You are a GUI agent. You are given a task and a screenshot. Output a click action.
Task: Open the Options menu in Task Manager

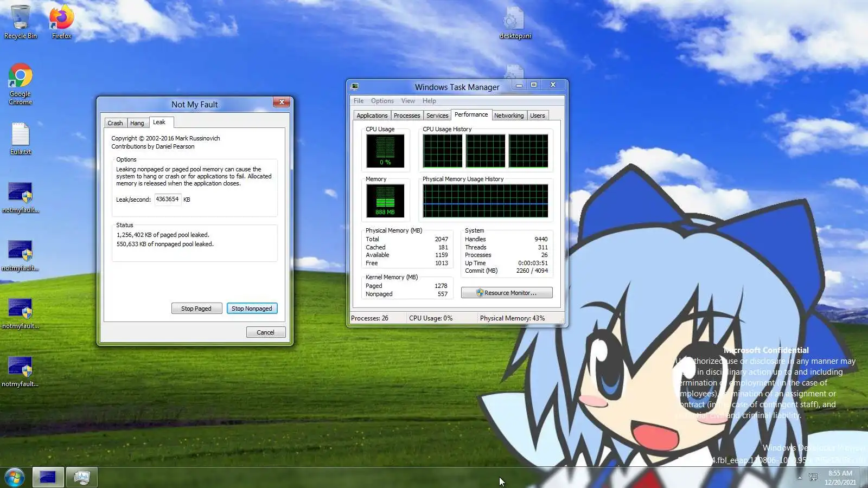[x=382, y=101]
